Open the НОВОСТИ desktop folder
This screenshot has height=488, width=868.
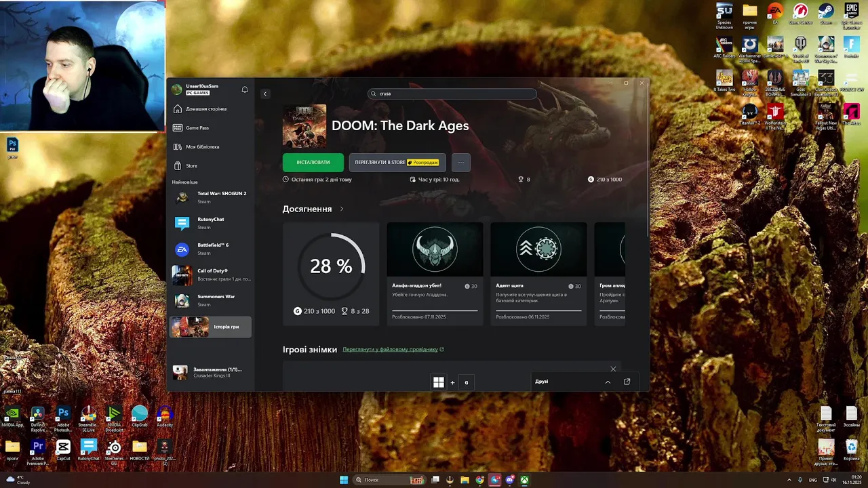(140, 451)
